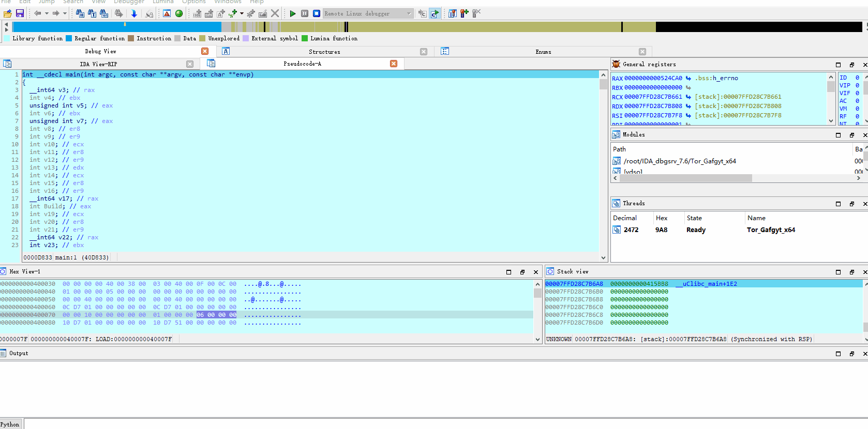868x429 pixels.
Task: Click the jump arrow next to RCX value
Action: 689,97
